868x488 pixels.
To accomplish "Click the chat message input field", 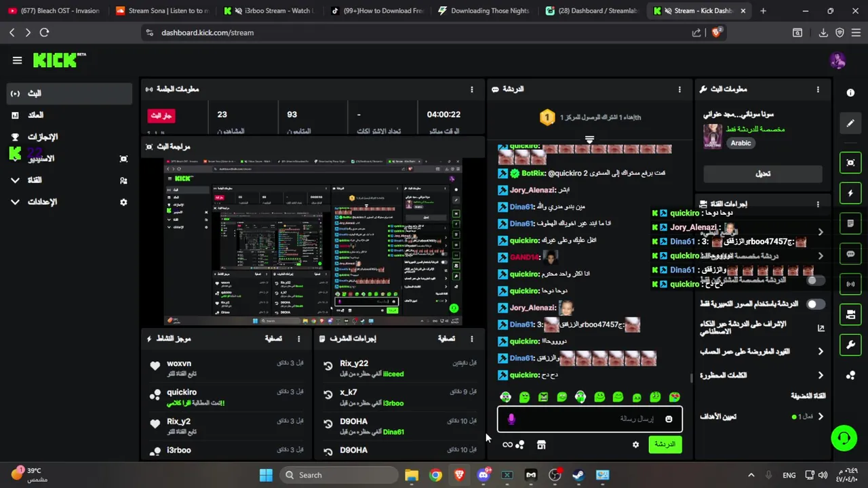I will coord(590,419).
